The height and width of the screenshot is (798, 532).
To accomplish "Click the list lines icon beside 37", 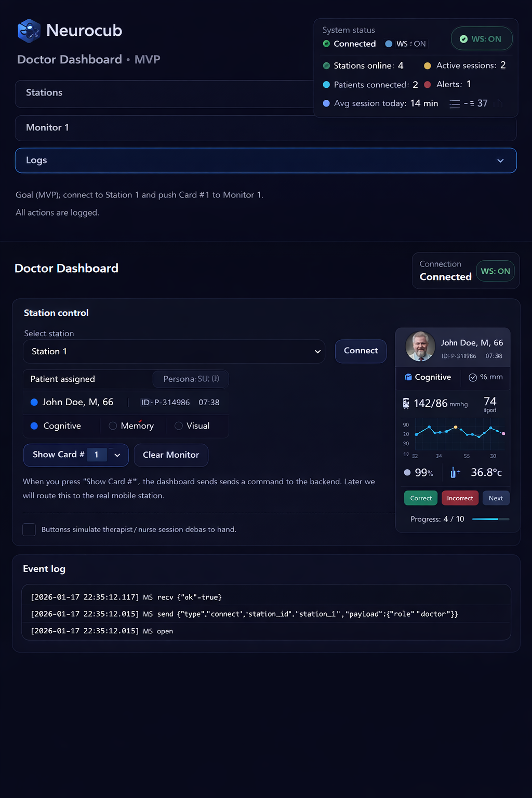I will (455, 104).
